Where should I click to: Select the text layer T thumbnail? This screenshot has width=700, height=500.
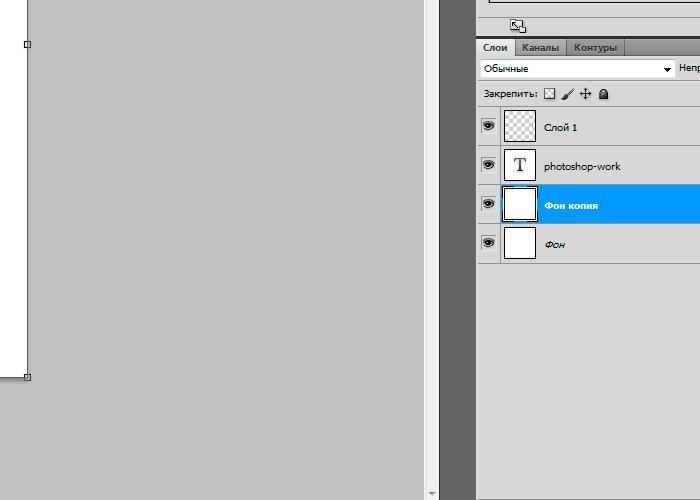click(520, 165)
